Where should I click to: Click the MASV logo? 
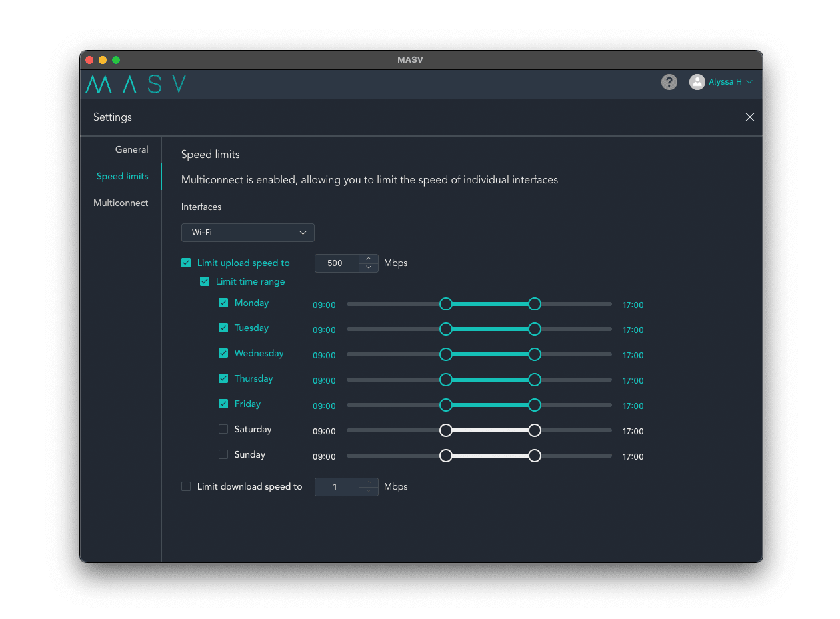(135, 84)
